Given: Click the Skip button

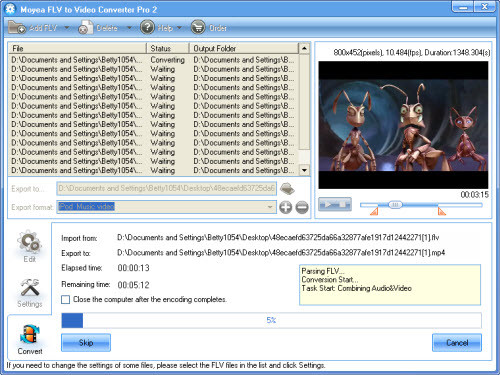Looking at the screenshot, I should click(86, 343).
